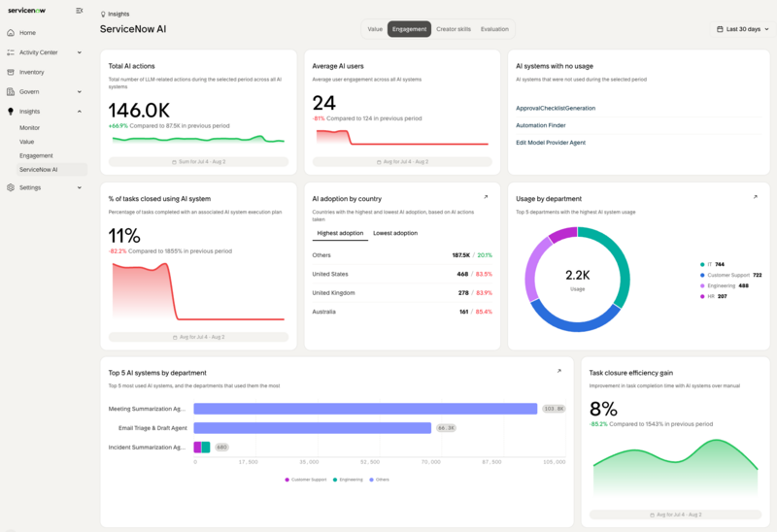The height and width of the screenshot is (532, 777).
Task: Click the Email Triage & Draft Agent bar
Action: pyautogui.click(x=312, y=428)
